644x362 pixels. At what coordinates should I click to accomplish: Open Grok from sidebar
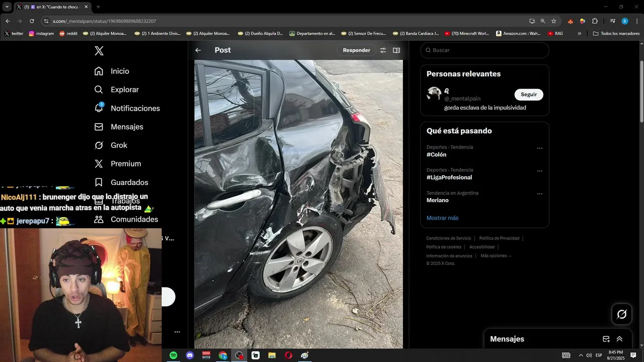pyautogui.click(x=111, y=145)
